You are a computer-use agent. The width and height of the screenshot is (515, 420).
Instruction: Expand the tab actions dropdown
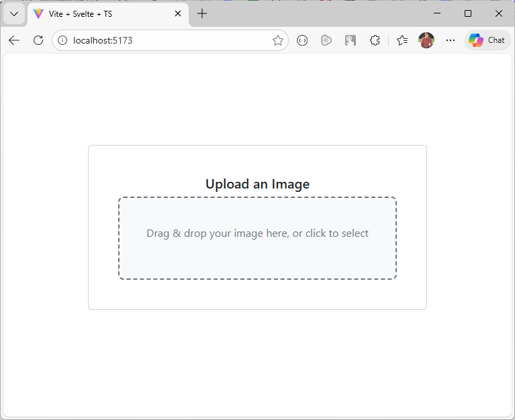pyautogui.click(x=14, y=14)
